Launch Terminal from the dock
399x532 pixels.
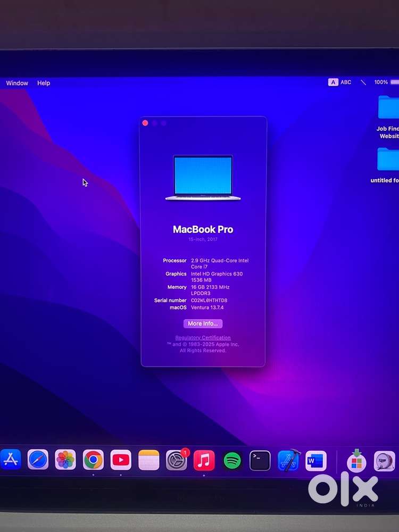tap(260, 461)
